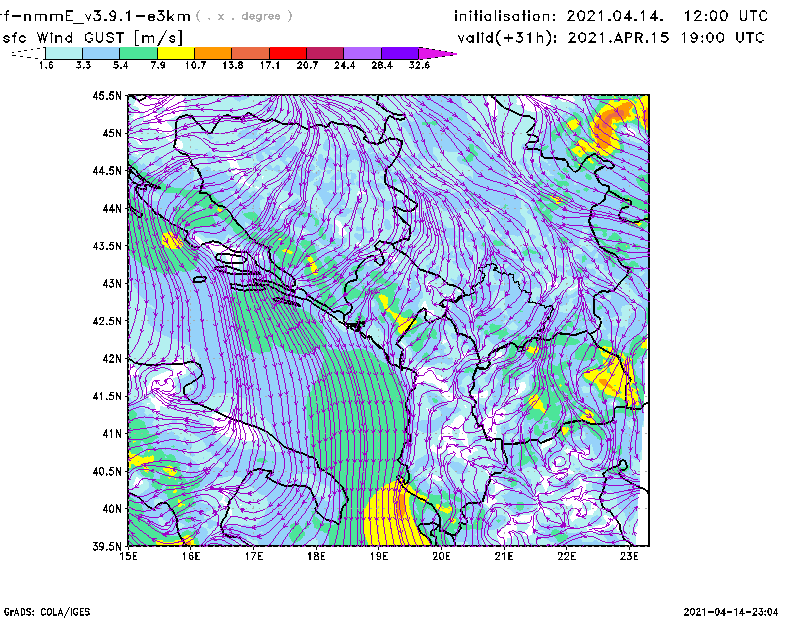800x618 pixels.
Task: Click the longitude label '15E'
Action: 128,556
